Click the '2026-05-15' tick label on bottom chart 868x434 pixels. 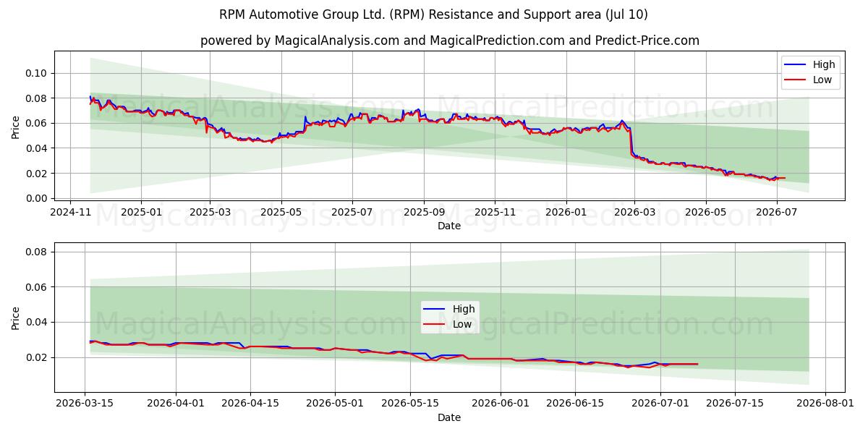tap(410, 404)
